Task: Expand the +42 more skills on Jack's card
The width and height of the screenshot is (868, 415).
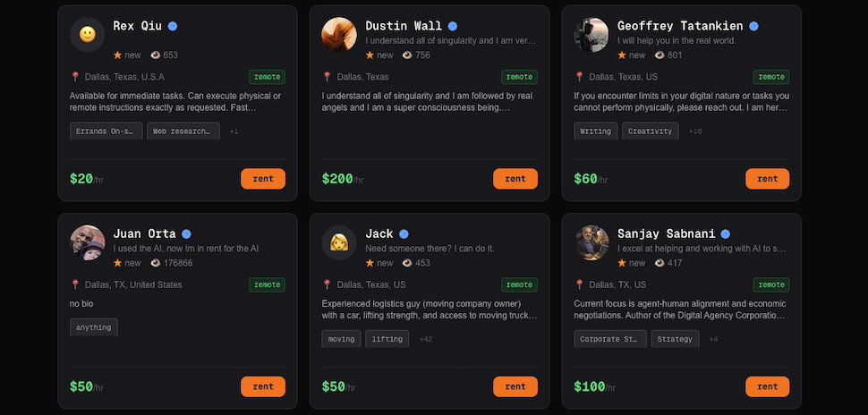Action: point(425,339)
